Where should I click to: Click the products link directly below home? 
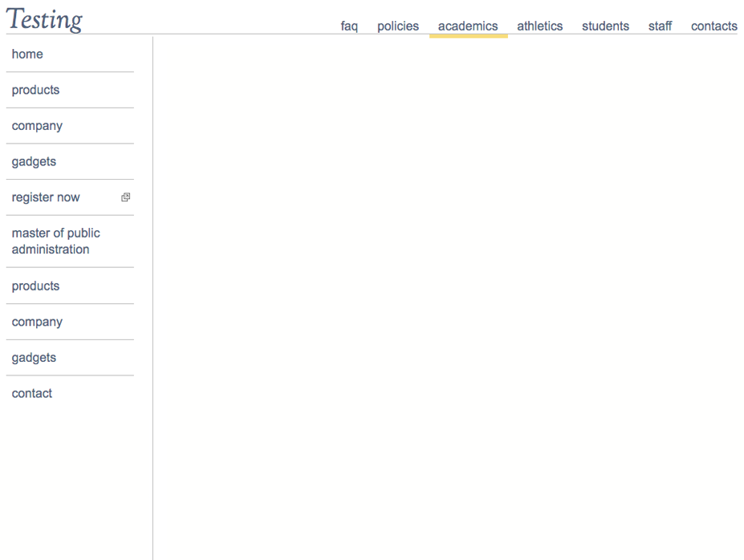[x=35, y=90]
